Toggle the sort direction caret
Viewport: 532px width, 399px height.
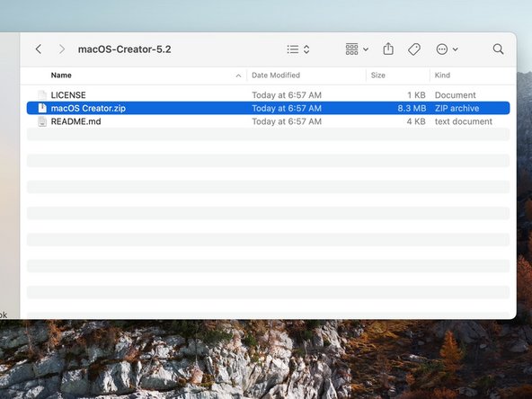[238, 75]
